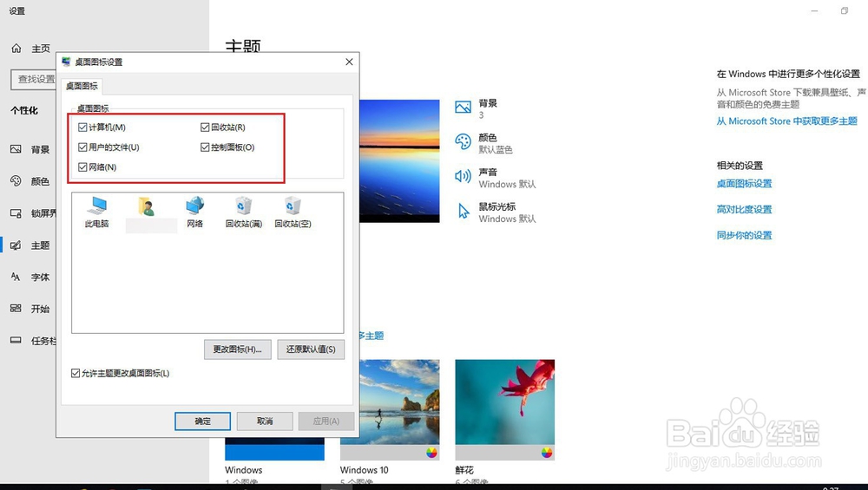
Task: Open the 桌面图标设置 related settings link
Action: pos(744,184)
